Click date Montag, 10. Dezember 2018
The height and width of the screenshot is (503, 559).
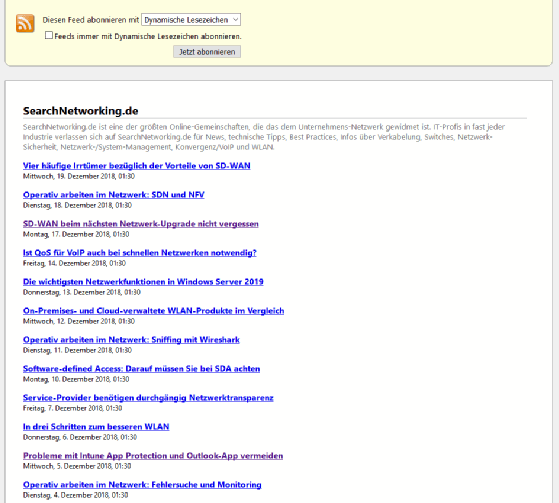pyautogui.click(x=76, y=379)
